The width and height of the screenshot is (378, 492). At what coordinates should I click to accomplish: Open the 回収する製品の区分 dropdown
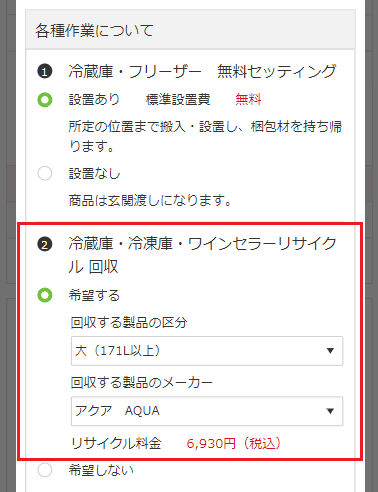coord(207,351)
